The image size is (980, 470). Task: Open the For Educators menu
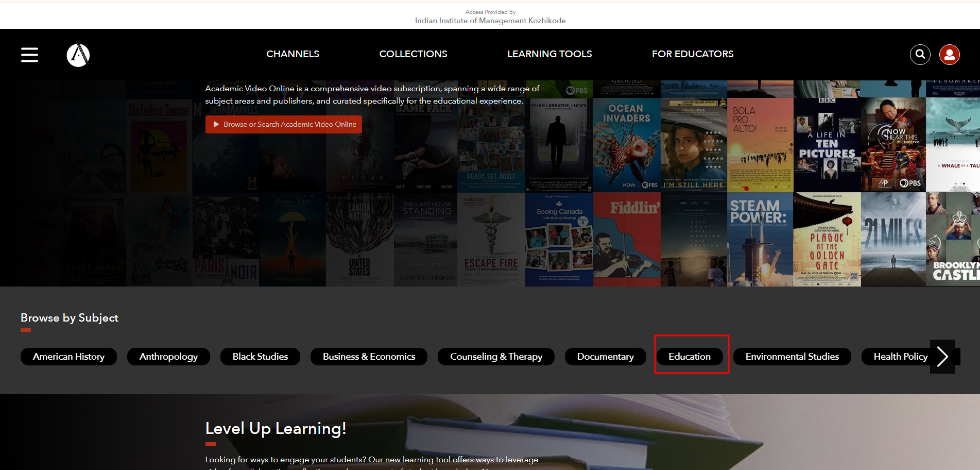pos(692,54)
